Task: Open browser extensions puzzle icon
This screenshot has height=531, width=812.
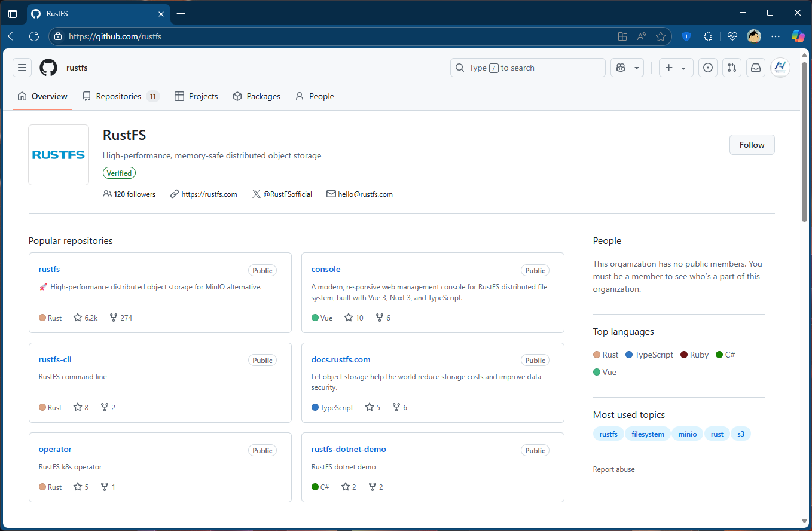Action: (709, 36)
